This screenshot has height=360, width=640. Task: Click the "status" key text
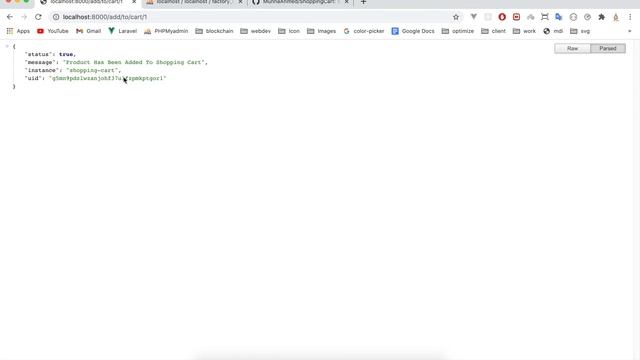pos(38,54)
